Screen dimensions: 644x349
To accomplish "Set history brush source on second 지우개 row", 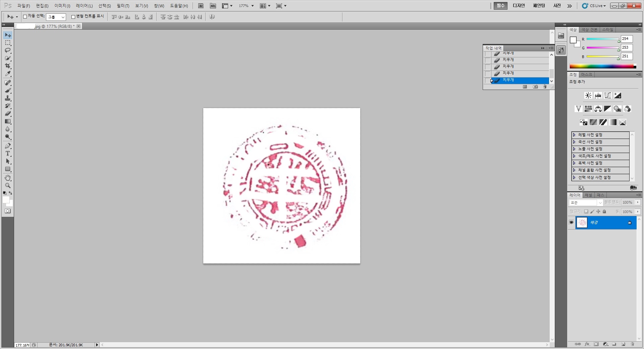I will coord(488,60).
